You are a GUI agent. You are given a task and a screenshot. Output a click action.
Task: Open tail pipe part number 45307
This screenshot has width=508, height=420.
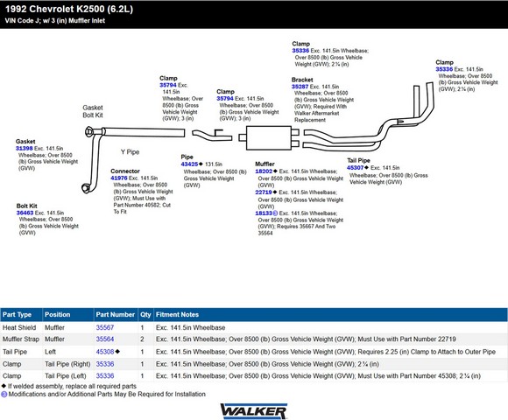(355, 168)
